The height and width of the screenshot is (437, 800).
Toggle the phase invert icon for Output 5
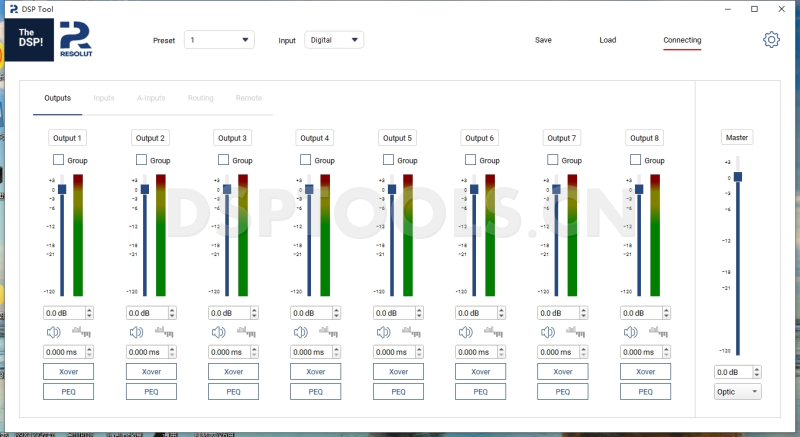click(x=409, y=332)
